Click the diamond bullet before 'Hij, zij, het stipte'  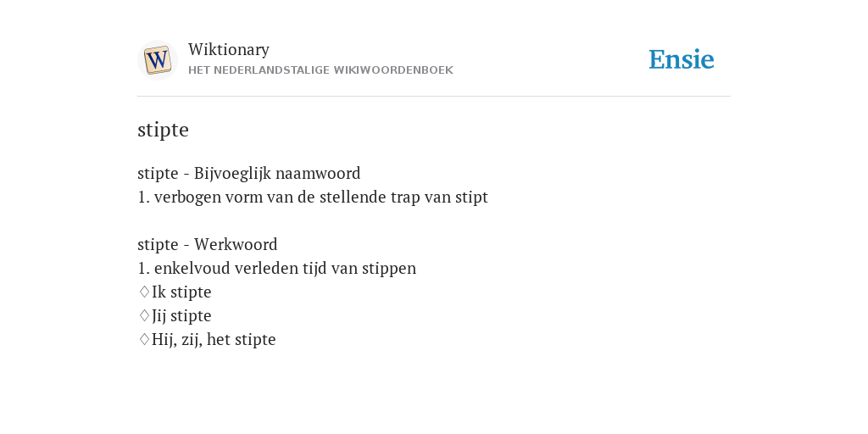pyautogui.click(x=144, y=339)
